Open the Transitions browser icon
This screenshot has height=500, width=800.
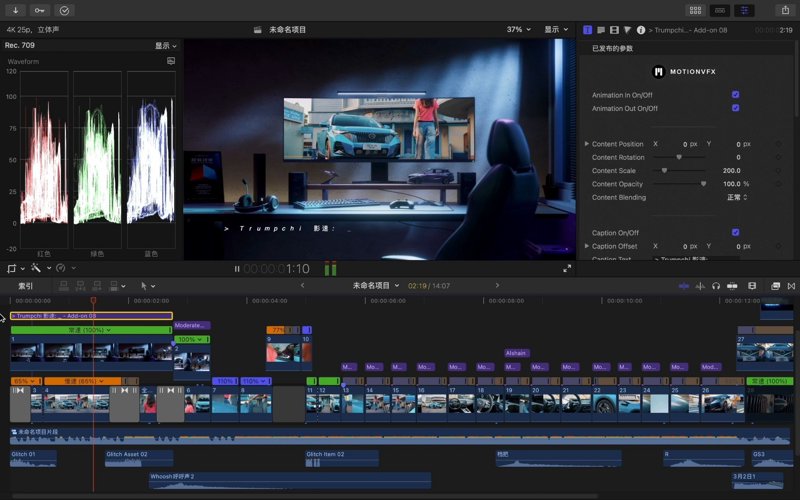coord(791,286)
